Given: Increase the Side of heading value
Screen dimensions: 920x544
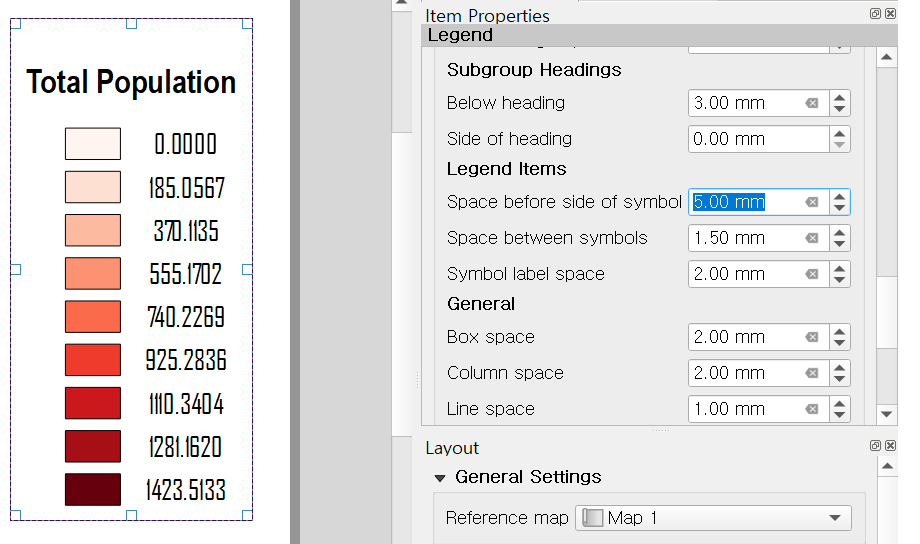Looking at the screenshot, I should [x=840, y=134].
